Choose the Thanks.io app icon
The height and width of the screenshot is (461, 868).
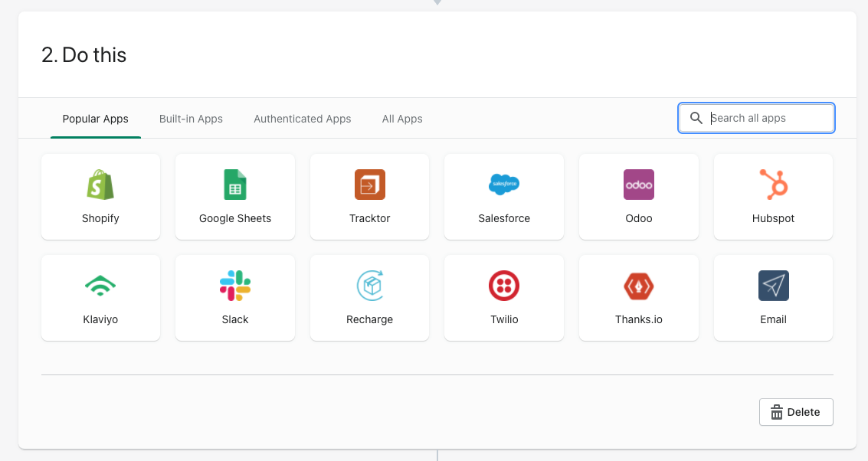[x=639, y=286]
